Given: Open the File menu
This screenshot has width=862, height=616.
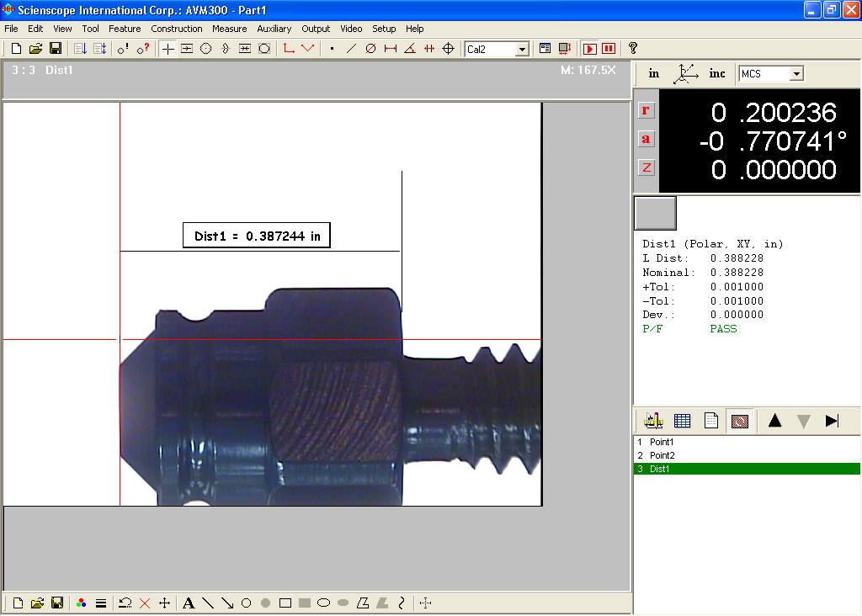Looking at the screenshot, I should coord(11,29).
